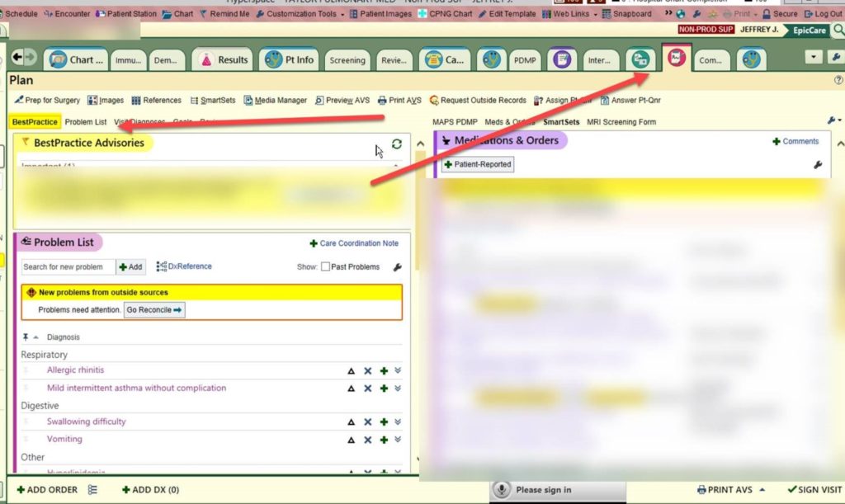Click the Search for new problem field

pos(68,267)
